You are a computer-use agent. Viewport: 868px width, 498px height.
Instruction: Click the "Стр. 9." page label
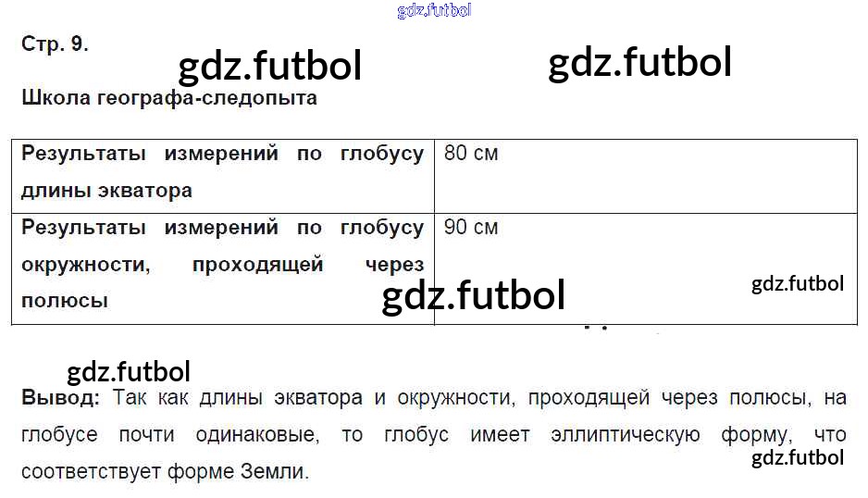pyautogui.click(x=55, y=44)
